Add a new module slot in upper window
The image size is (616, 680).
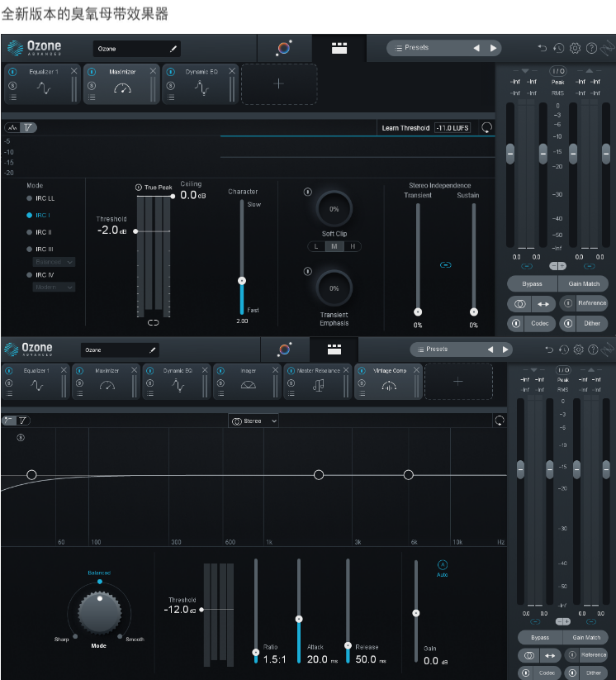[x=279, y=83]
